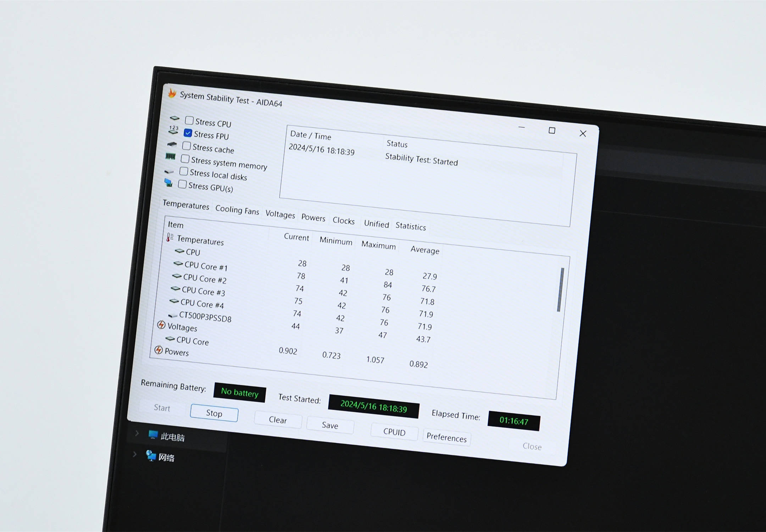Click the Average column header
Viewport: 766px width, 532px height.
click(x=425, y=250)
